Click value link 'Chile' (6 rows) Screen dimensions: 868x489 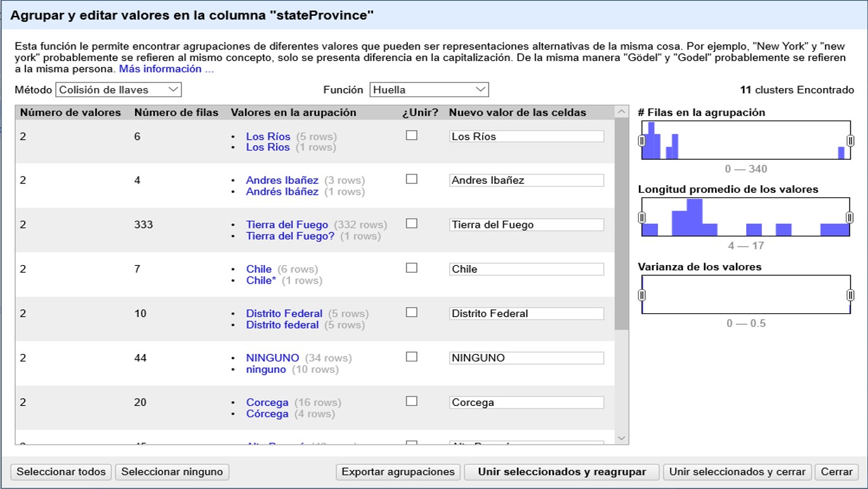click(x=259, y=270)
